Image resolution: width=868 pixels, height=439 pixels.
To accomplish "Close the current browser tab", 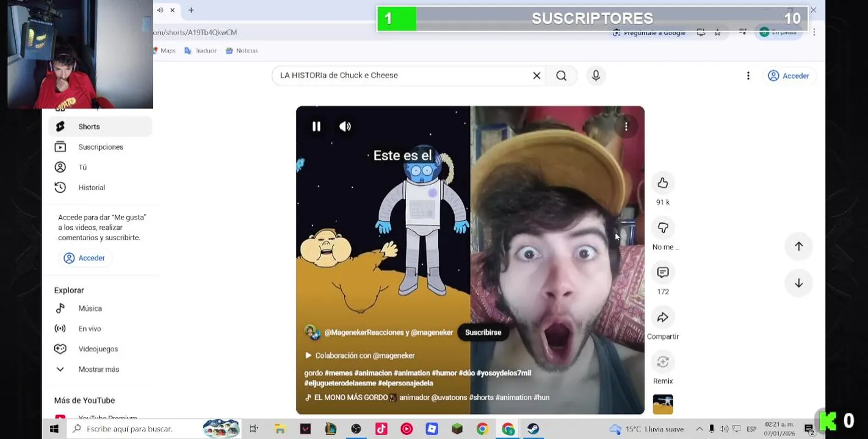I will coord(173,10).
